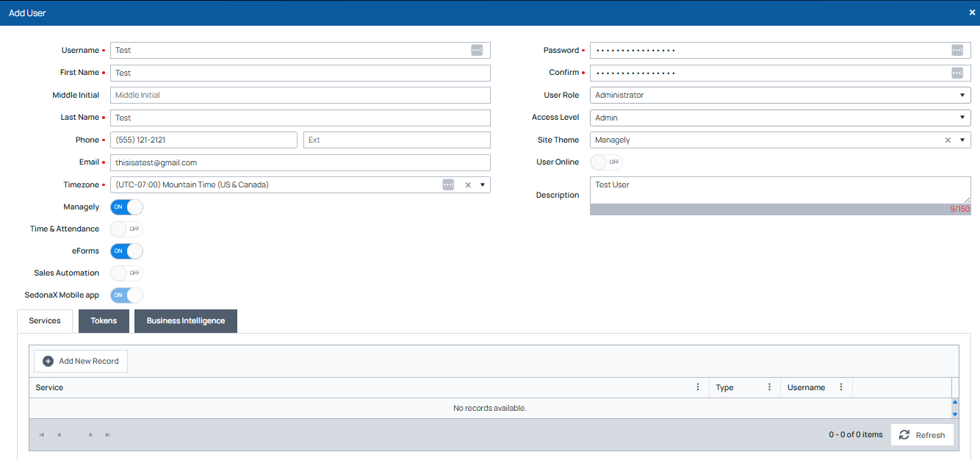Expand the Site Theme dropdown arrow
Viewport: 980px width, 460px height.
click(x=963, y=140)
